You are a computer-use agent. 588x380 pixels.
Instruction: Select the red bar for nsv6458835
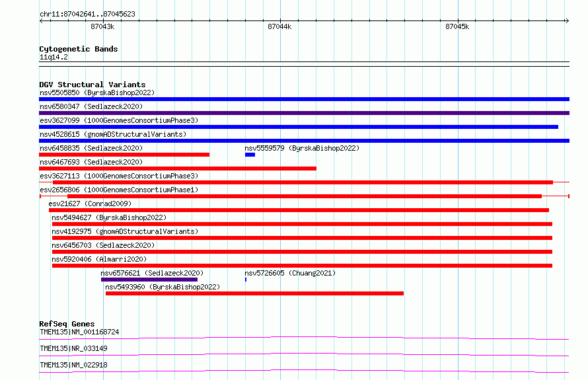coord(124,155)
